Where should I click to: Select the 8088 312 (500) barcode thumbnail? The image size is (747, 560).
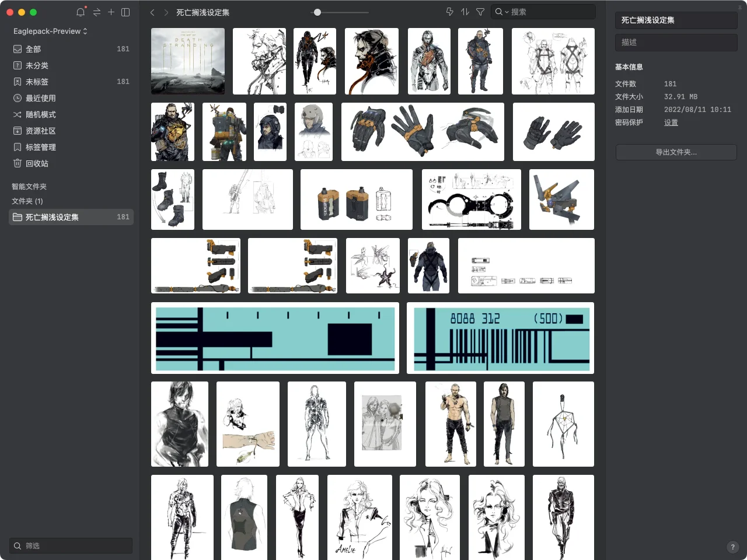(500, 338)
